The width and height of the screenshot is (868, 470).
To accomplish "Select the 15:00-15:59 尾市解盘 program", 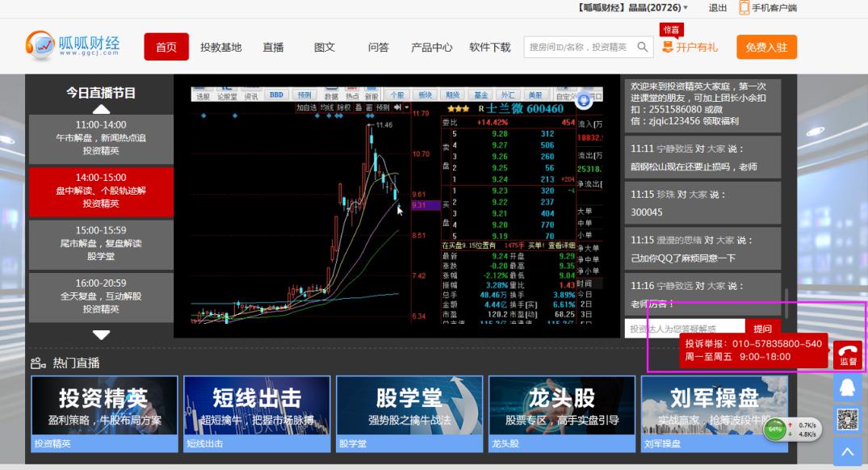I will coord(101,243).
